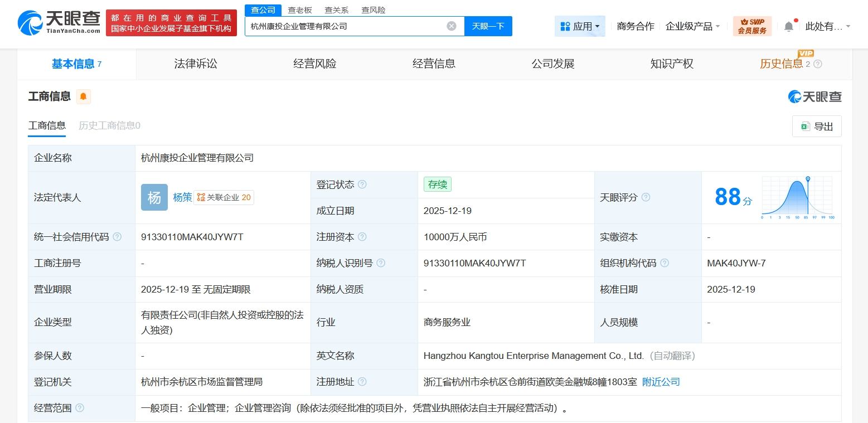
Task: Click the help icon next to 天眼评分
Action: tap(646, 197)
